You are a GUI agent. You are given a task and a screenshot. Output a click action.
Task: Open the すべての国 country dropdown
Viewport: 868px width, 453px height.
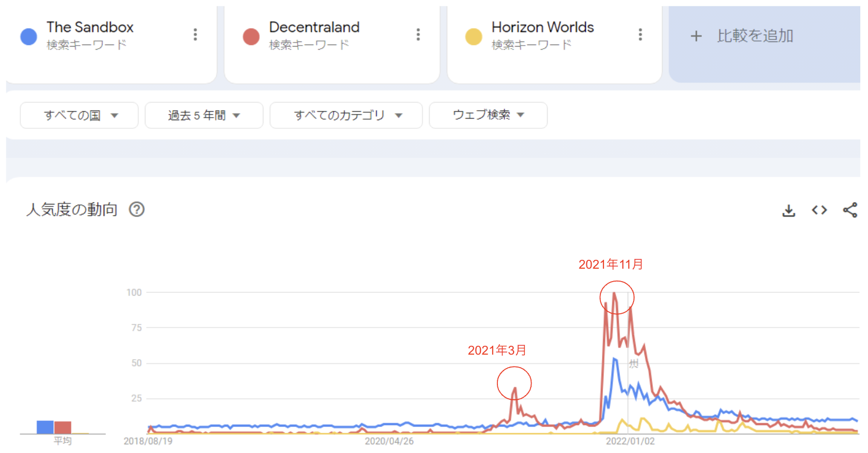(79, 115)
